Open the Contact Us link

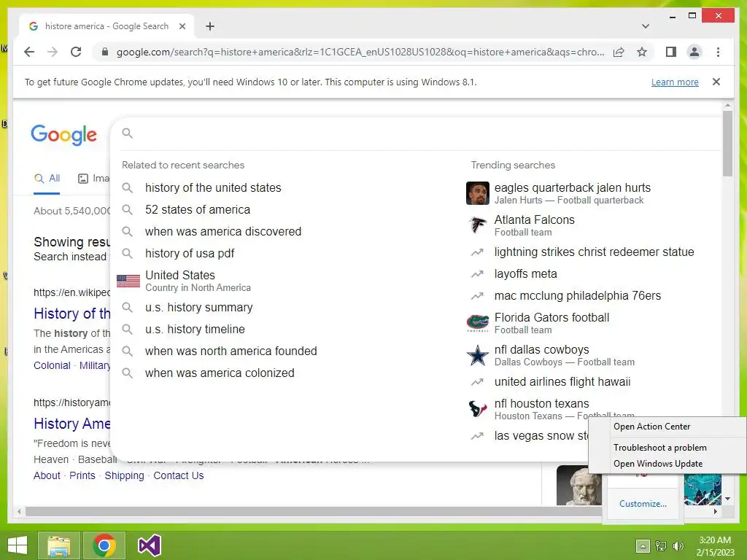click(179, 475)
